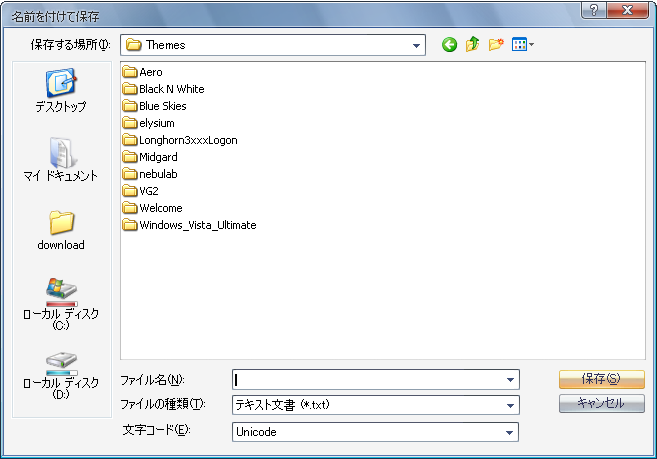657x459 pixels.
Task: Select the Midgard folder icon
Action: 130,157
